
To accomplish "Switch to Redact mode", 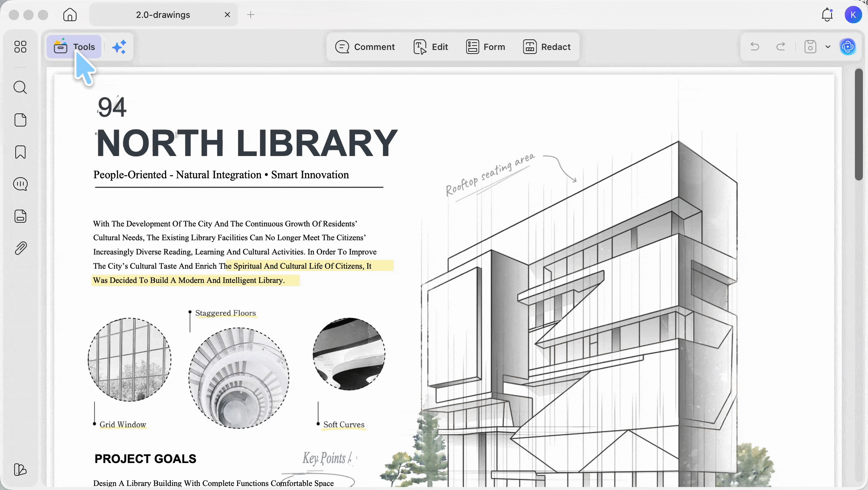I will point(547,47).
